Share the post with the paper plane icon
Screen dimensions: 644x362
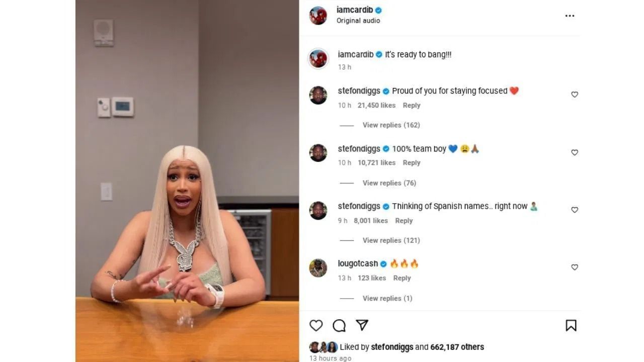coord(362,325)
